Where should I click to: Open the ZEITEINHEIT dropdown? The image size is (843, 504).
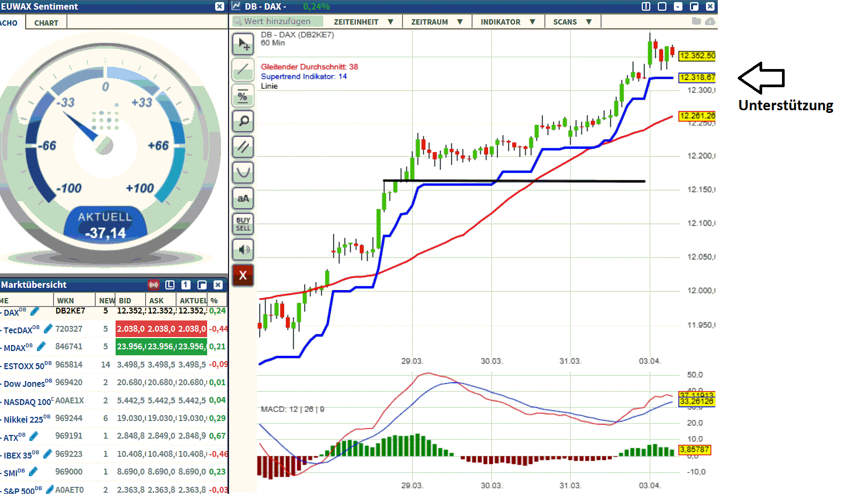(x=363, y=22)
